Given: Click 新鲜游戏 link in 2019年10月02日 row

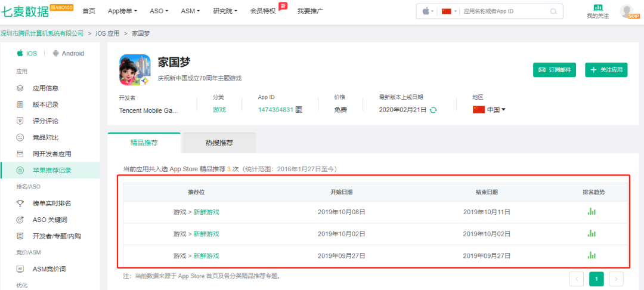Looking at the screenshot, I should (x=206, y=234).
